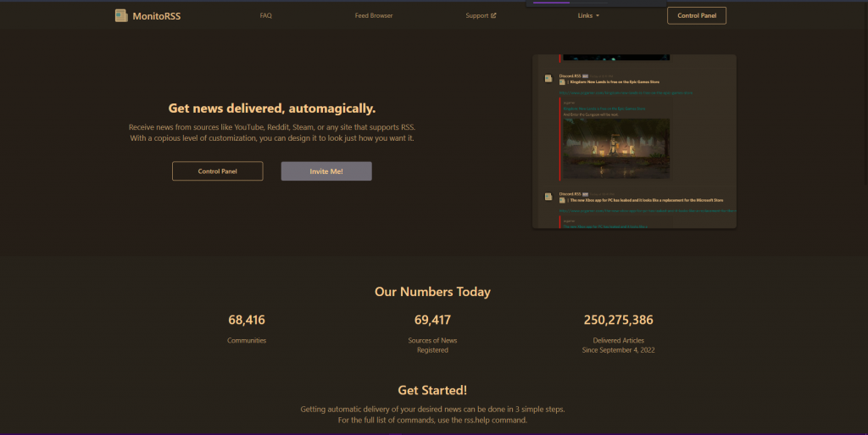Click the cropped image at preview top

tap(616, 58)
